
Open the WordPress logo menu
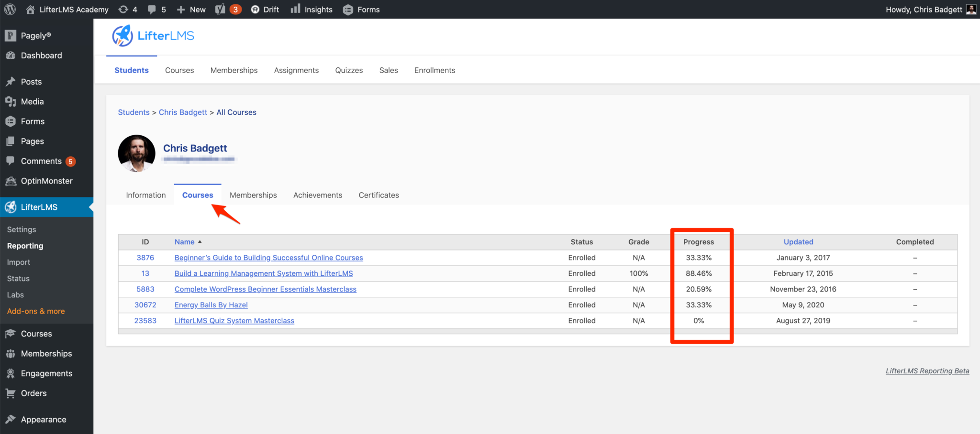point(10,10)
